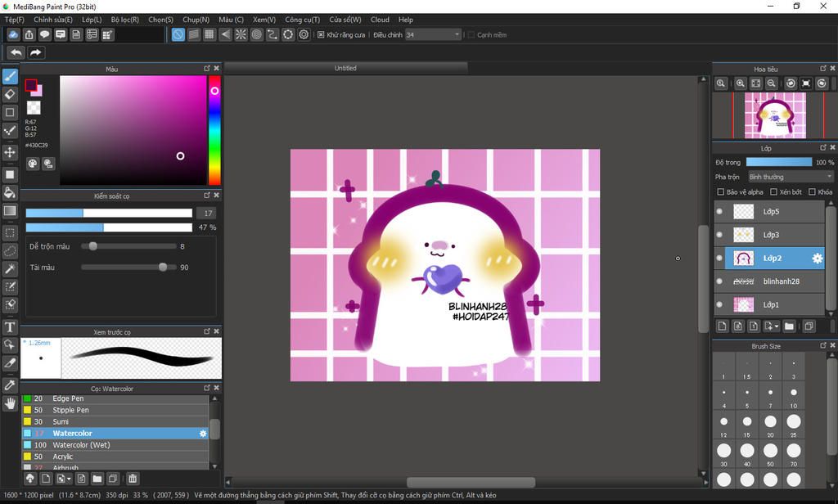
Task: Click the vertical hue color strip
Action: click(x=214, y=131)
